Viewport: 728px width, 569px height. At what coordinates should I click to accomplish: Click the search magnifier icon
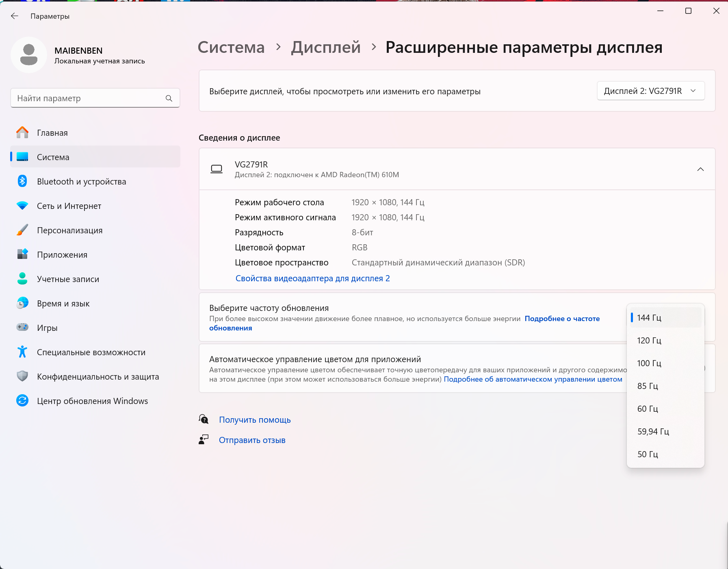169,98
